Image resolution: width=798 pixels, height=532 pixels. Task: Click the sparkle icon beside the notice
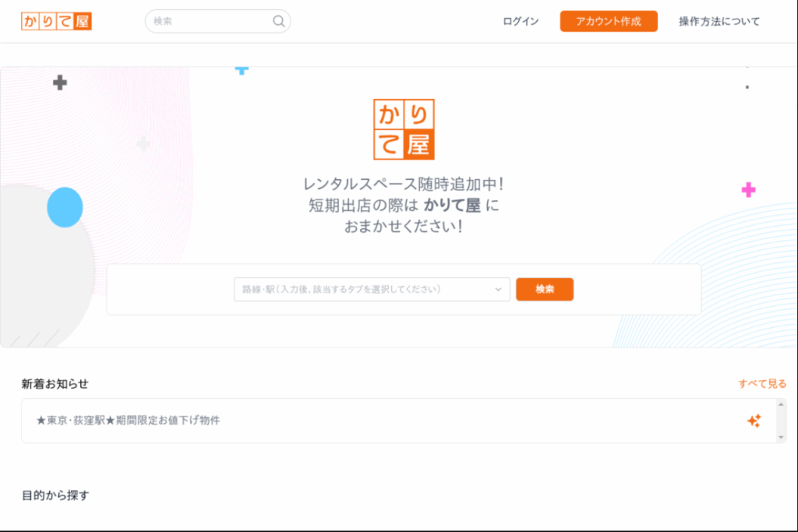[754, 421]
